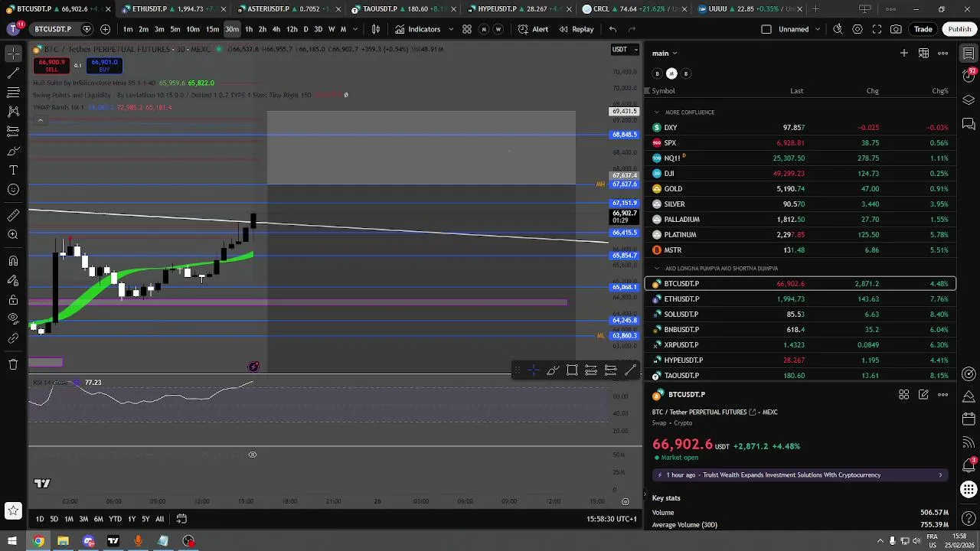Add symbol to watchlist with plus icon

click(904, 53)
